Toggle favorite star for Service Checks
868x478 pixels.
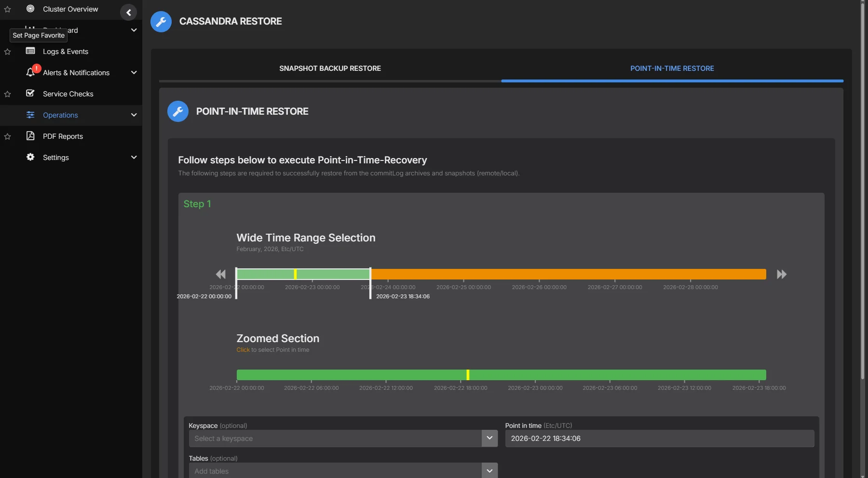[x=7, y=94]
